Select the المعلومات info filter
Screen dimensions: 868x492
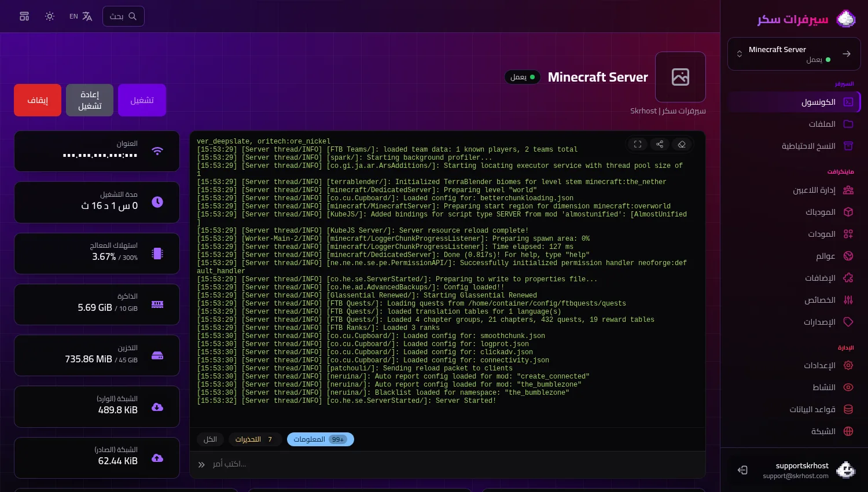click(x=320, y=439)
